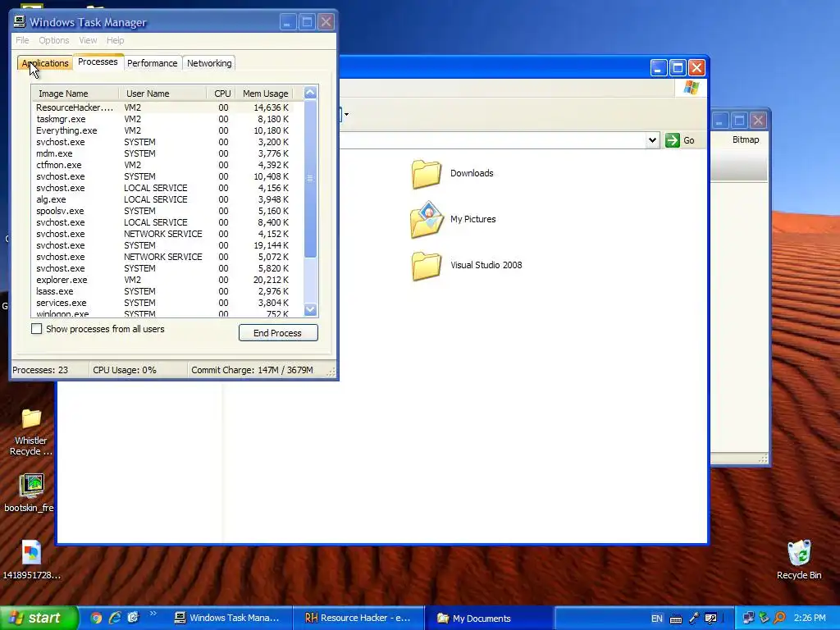Click the Task Manager window resize grip
This screenshot has width=840, height=630.
pos(331,372)
